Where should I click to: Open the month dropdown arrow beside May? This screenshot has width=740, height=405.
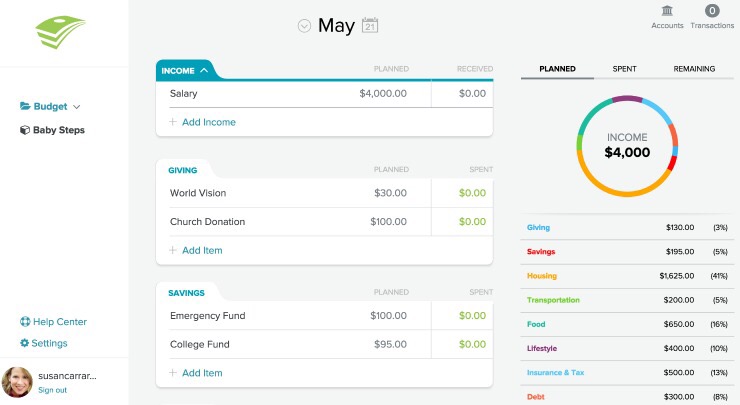tap(304, 26)
